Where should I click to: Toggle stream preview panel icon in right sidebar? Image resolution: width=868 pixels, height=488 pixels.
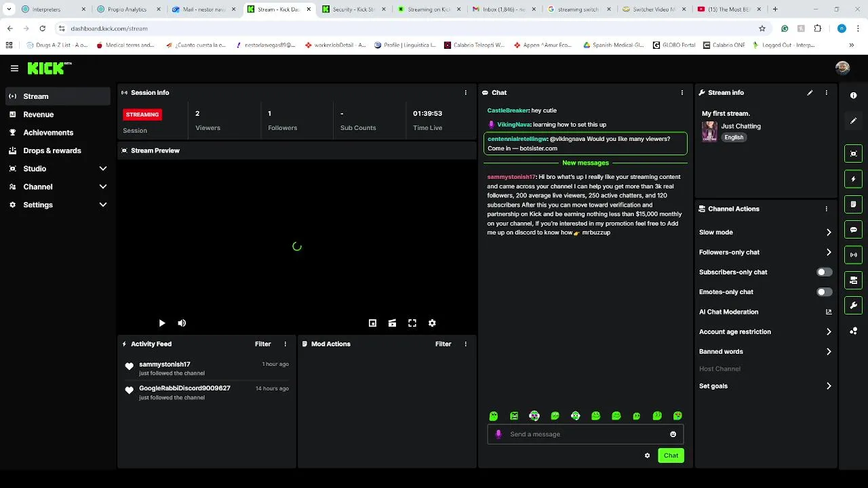coord(853,153)
